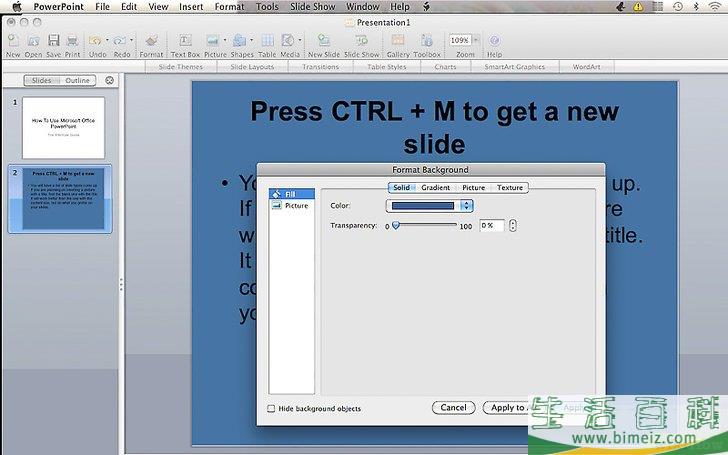The height and width of the screenshot is (455, 728).
Task: Click the New presentation toolbar icon
Action: [13, 41]
